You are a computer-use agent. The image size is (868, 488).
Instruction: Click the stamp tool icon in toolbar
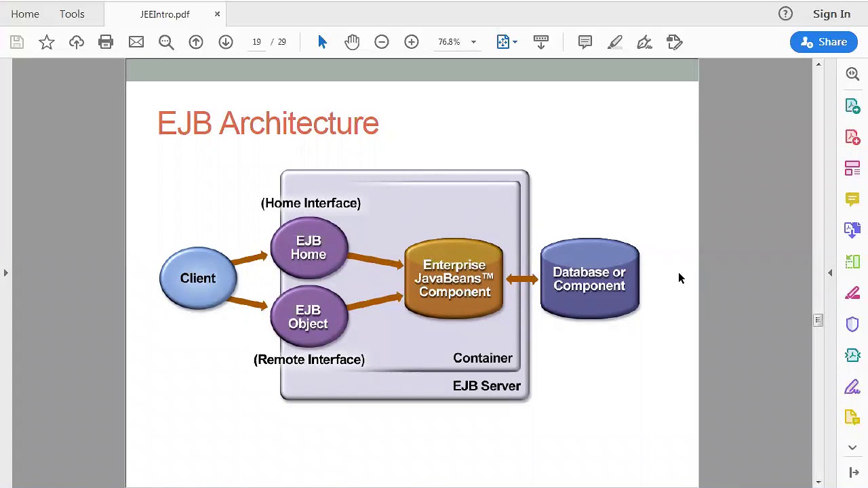pyautogui.click(x=675, y=42)
